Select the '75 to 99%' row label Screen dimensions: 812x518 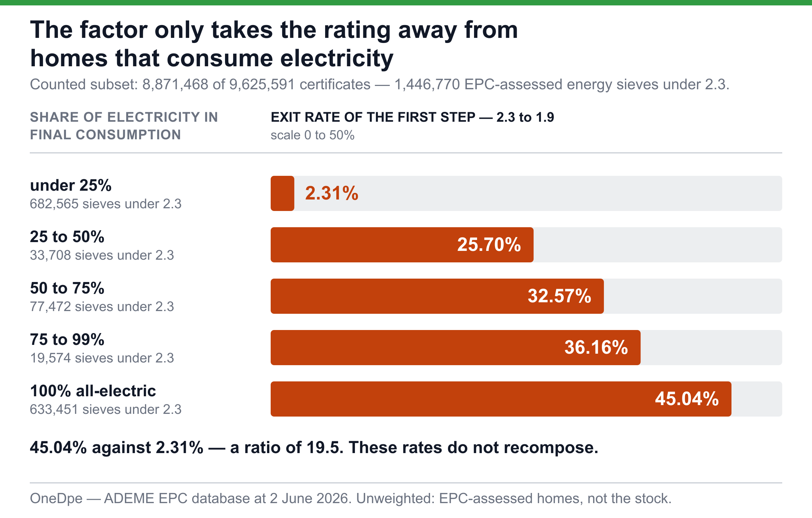67,339
